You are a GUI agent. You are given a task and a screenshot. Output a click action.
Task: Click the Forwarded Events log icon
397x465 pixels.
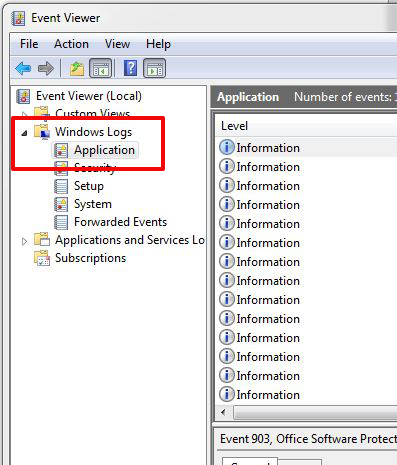tap(61, 222)
